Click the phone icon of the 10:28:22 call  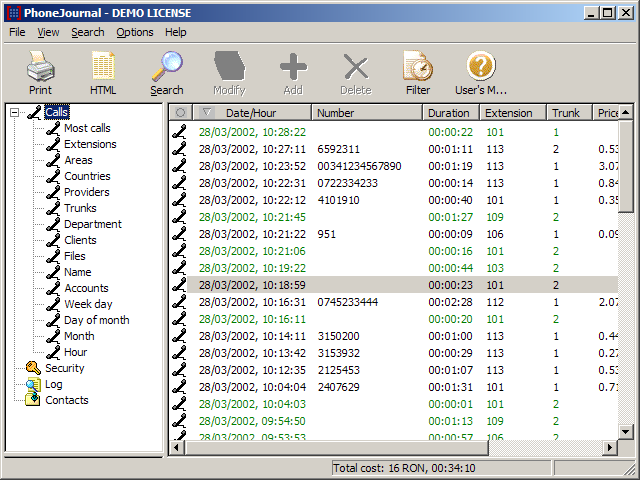(x=179, y=132)
